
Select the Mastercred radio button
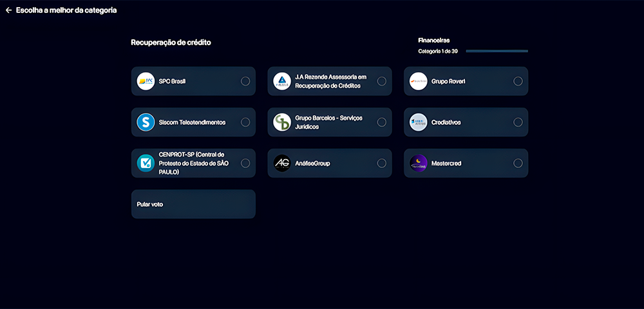(518, 164)
